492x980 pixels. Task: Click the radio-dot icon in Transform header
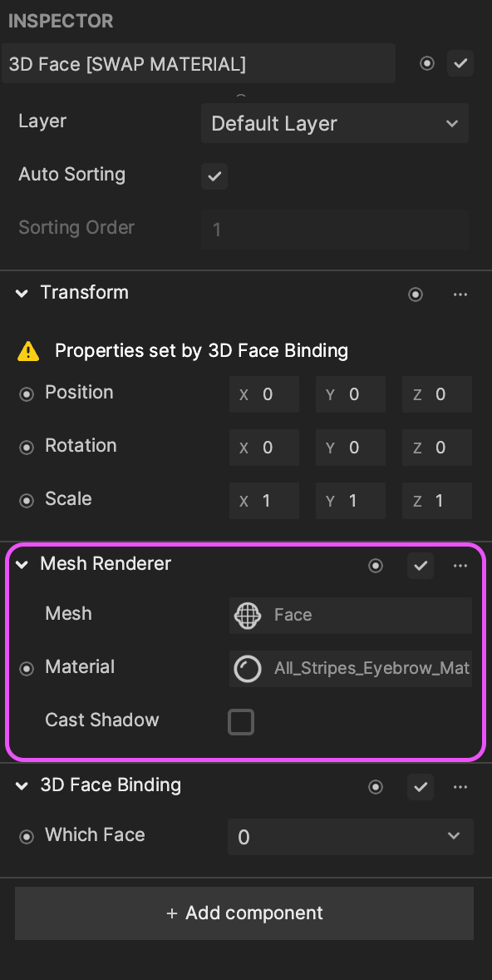416,294
